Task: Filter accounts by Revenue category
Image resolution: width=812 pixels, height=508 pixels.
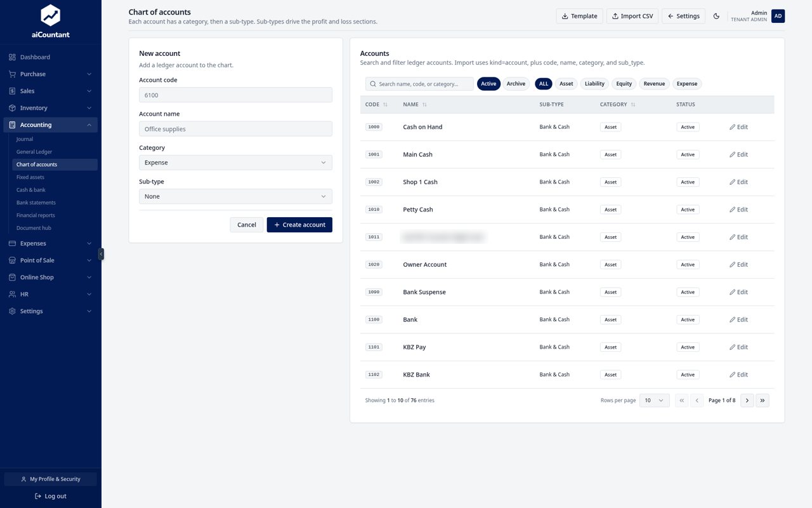Action: 654,84
